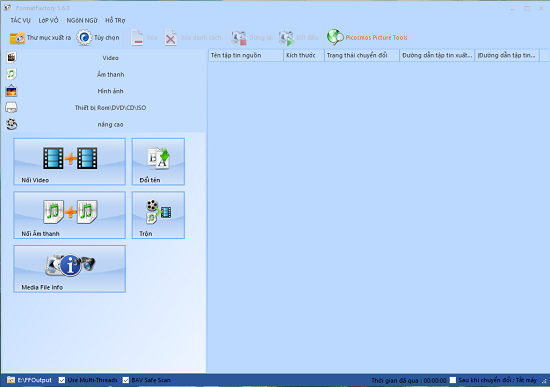Toggle BAV Safe Scan checkbox
This screenshot has height=387, width=550.
pyautogui.click(x=126, y=380)
